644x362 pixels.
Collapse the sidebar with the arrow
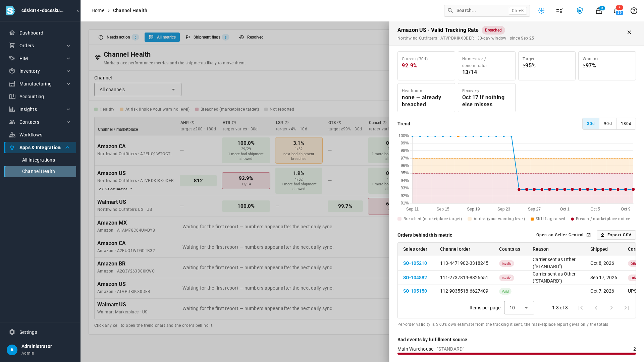click(x=78, y=11)
